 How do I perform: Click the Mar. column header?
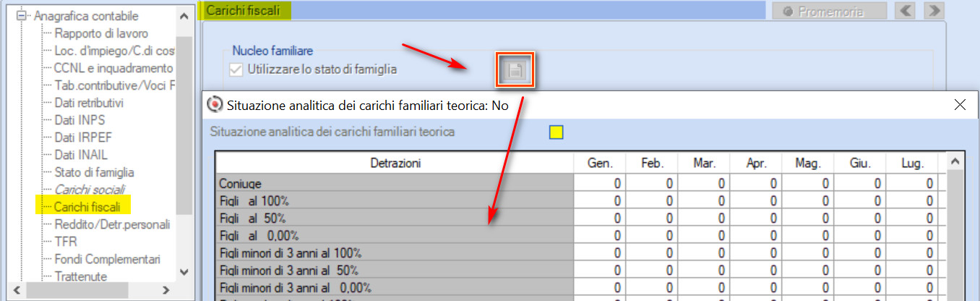[x=704, y=164]
